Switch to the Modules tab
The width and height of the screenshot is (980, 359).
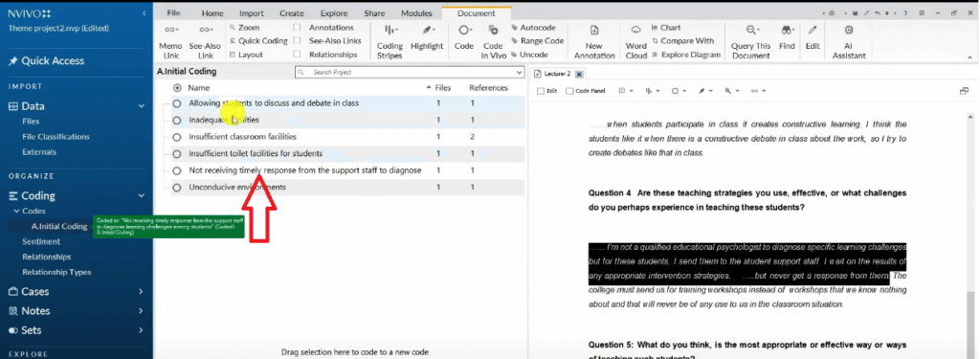tap(416, 13)
